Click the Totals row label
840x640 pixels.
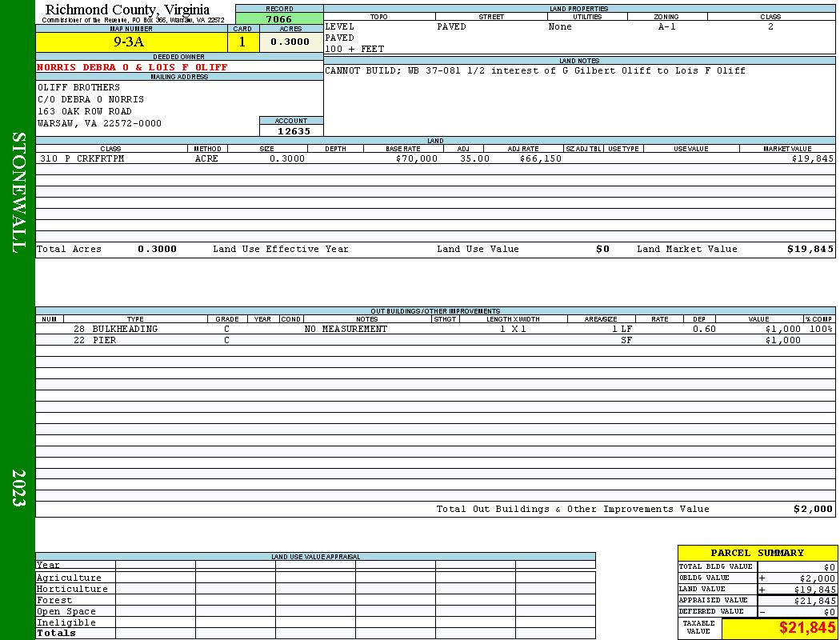[x=56, y=633]
